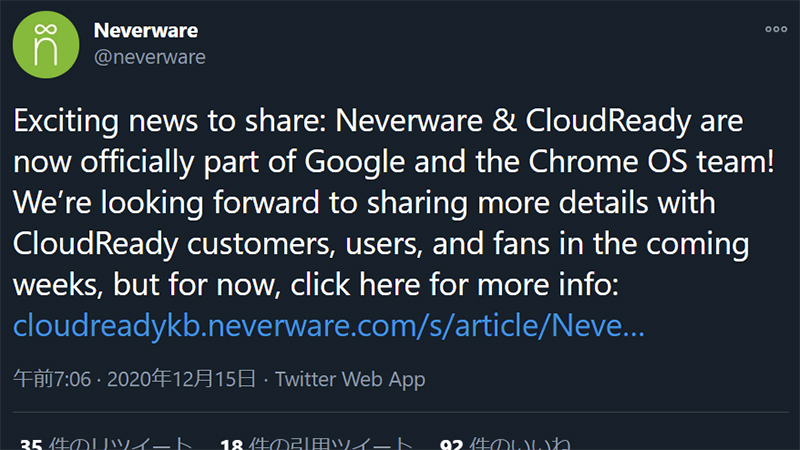Viewport: 800px width, 450px height.
Task: Click the word "Google" in the tweet
Action: click(x=351, y=161)
